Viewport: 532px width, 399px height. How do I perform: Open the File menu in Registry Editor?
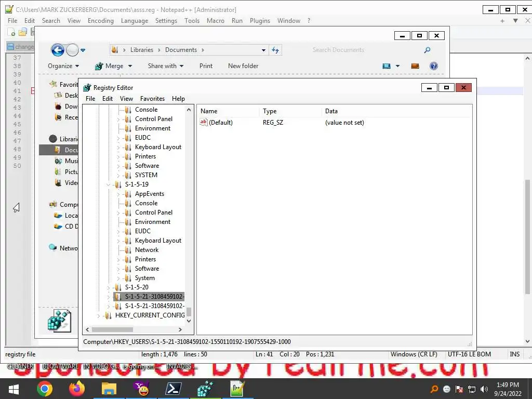pos(90,99)
